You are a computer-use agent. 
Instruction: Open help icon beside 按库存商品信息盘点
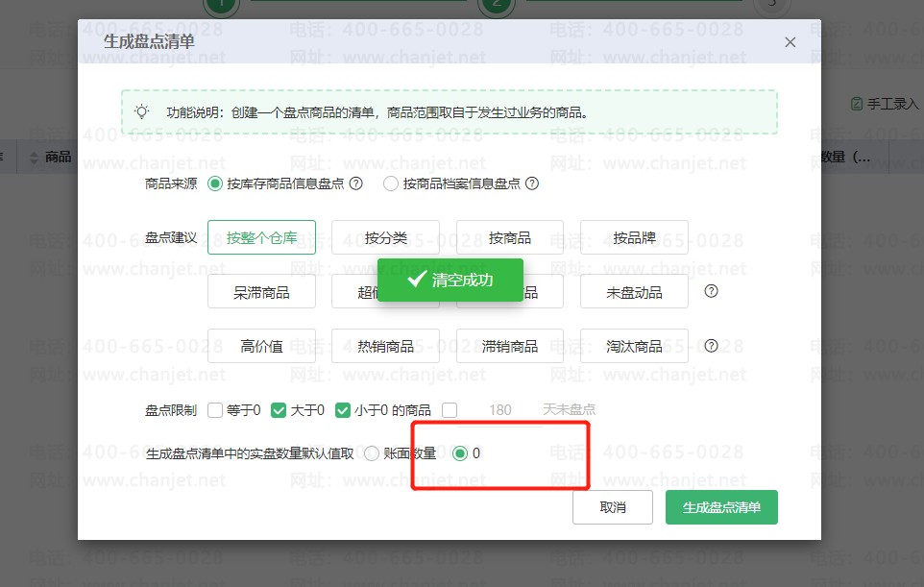click(x=356, y=183)
